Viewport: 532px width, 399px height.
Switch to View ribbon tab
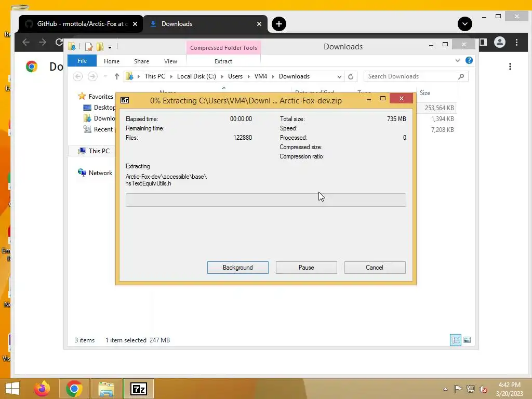coord(170,61)
